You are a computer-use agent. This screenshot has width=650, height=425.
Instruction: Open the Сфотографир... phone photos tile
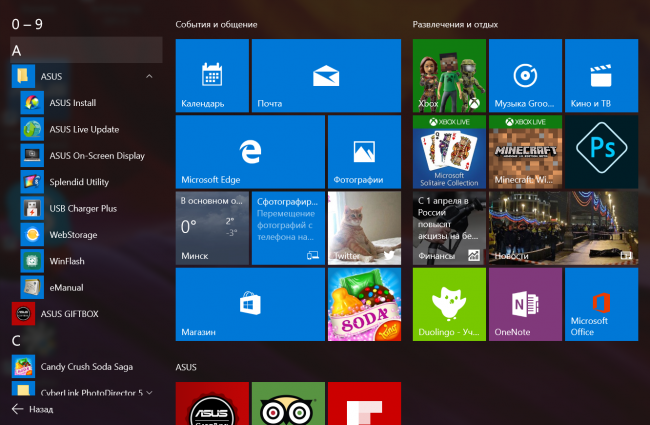click(288, 228)
